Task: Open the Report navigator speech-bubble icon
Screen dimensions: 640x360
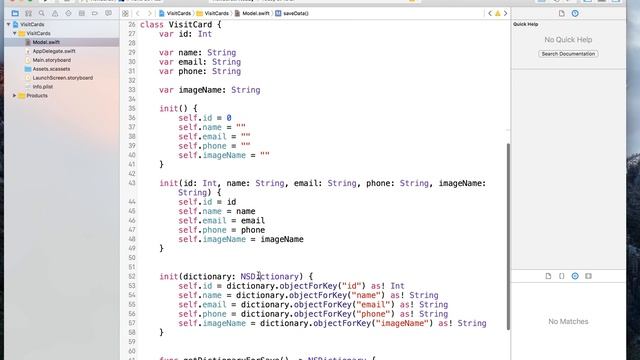Action: pos(108,13)
